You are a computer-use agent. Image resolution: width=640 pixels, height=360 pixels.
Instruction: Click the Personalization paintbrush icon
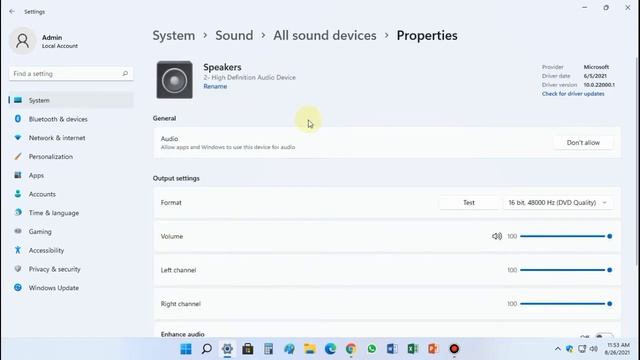18,156
